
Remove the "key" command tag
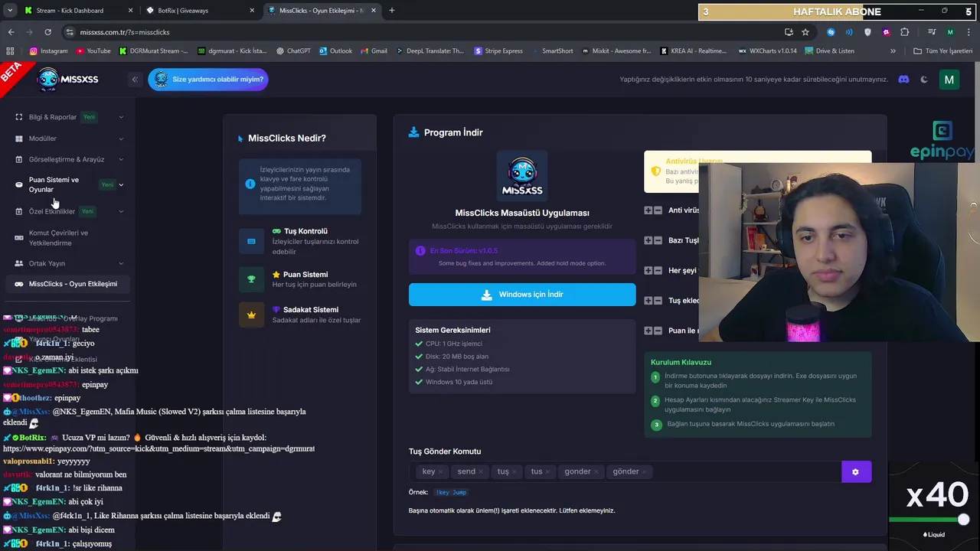click(441, 472)
